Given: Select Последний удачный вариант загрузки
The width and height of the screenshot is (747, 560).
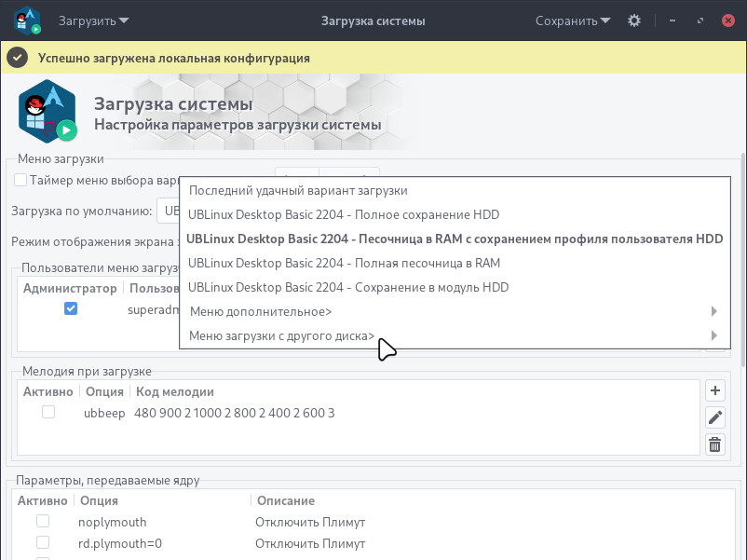Looking at the screenshot, I should point(455,191).
